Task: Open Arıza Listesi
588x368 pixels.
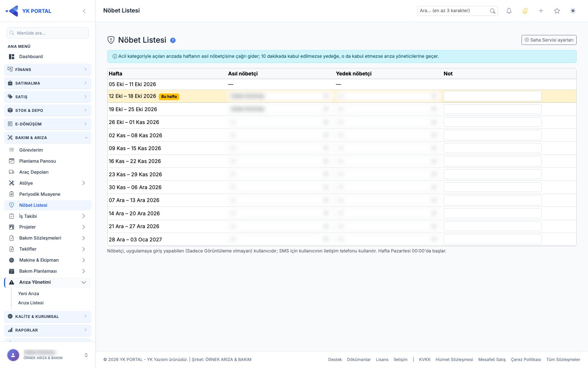Action: pos(31,303)
